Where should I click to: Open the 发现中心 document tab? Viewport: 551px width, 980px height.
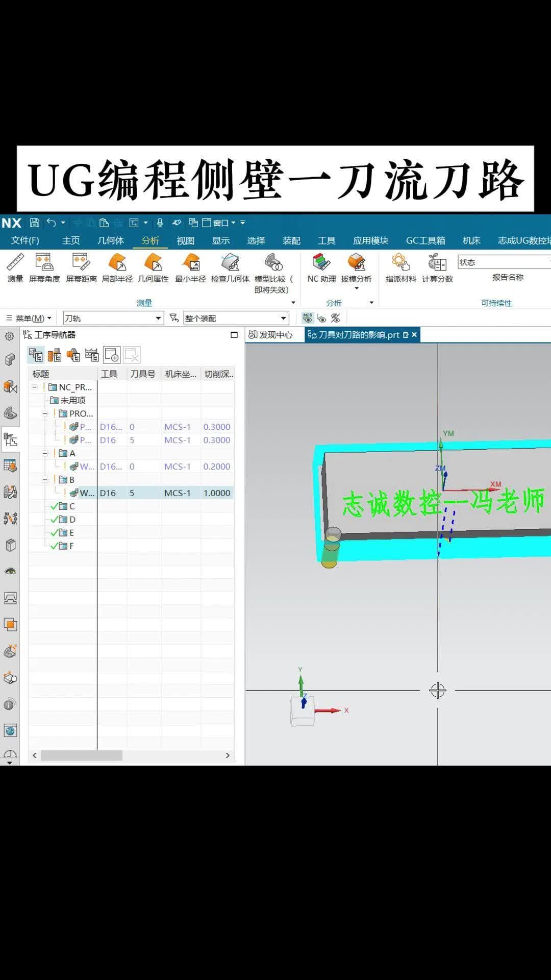(x=271, y=335)
